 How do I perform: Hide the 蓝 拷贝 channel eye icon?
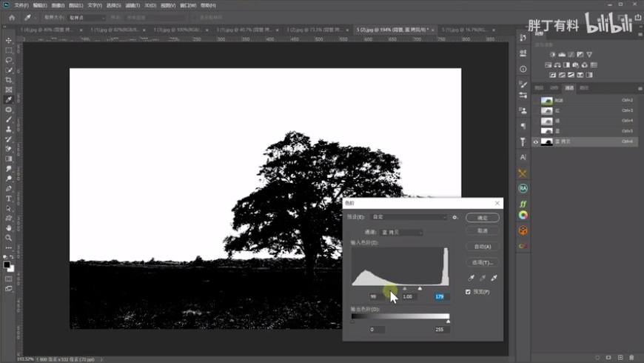(536, 141)
